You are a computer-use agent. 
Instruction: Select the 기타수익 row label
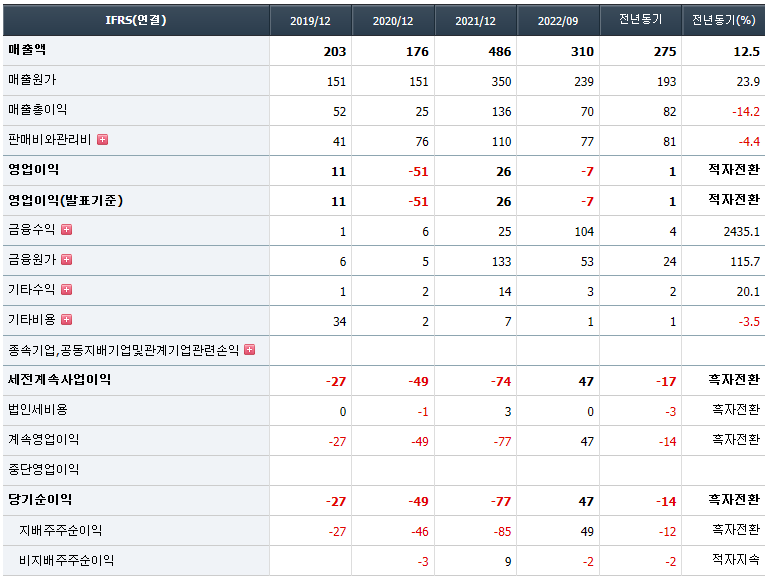pyautogui.click(x=32, y=289)
